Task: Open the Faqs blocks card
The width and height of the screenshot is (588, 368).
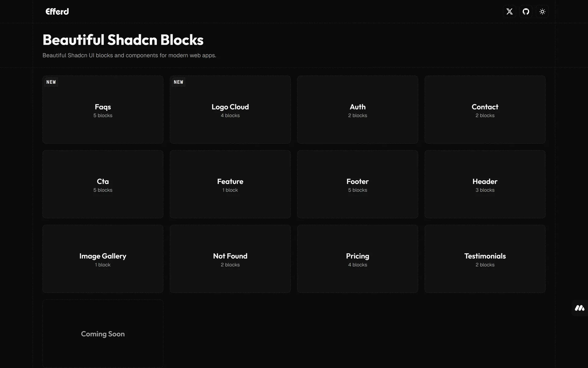Action: 103,110
